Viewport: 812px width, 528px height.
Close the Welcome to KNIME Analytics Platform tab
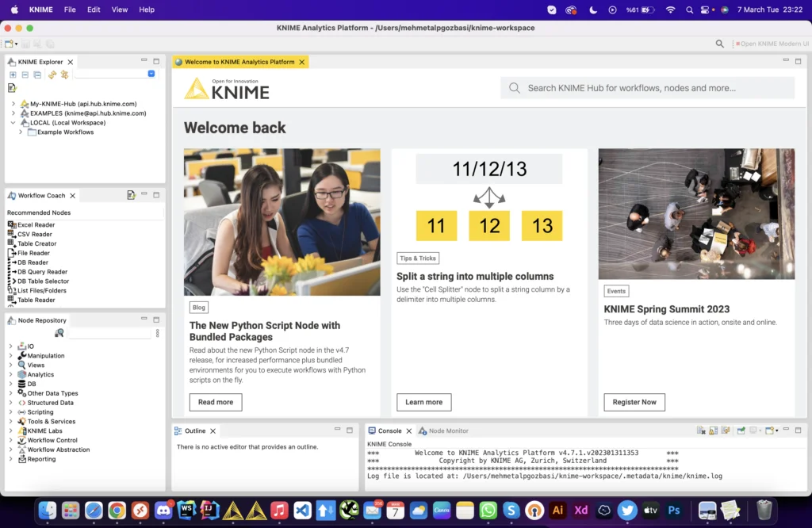302,62
